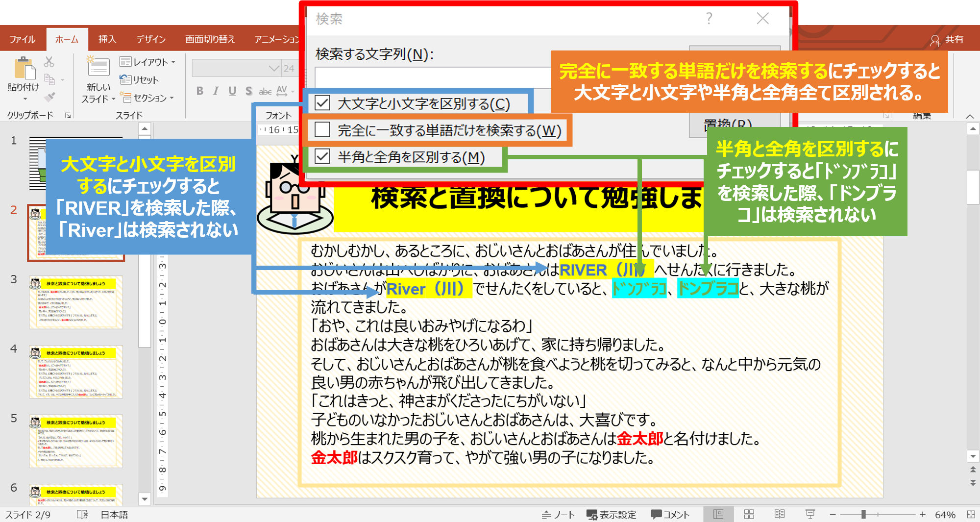Start Slide Show from status bar
980x522 pixels.
tap(810, 514)
